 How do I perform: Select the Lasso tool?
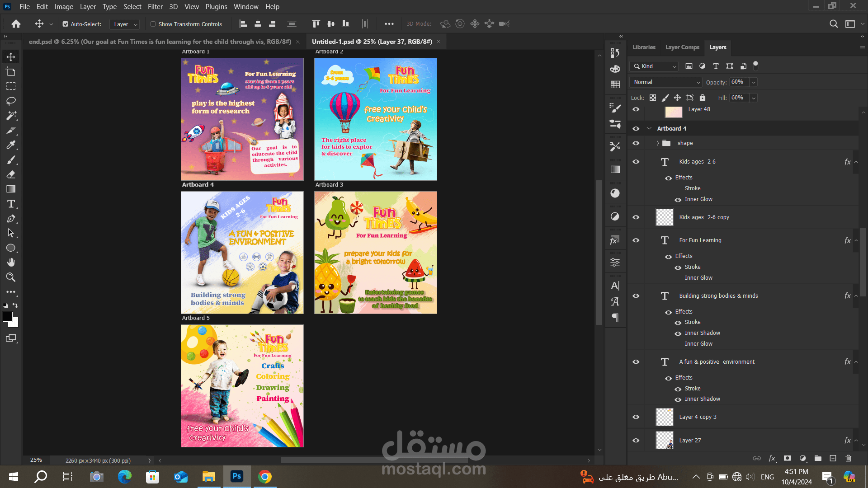click(11, 101)
